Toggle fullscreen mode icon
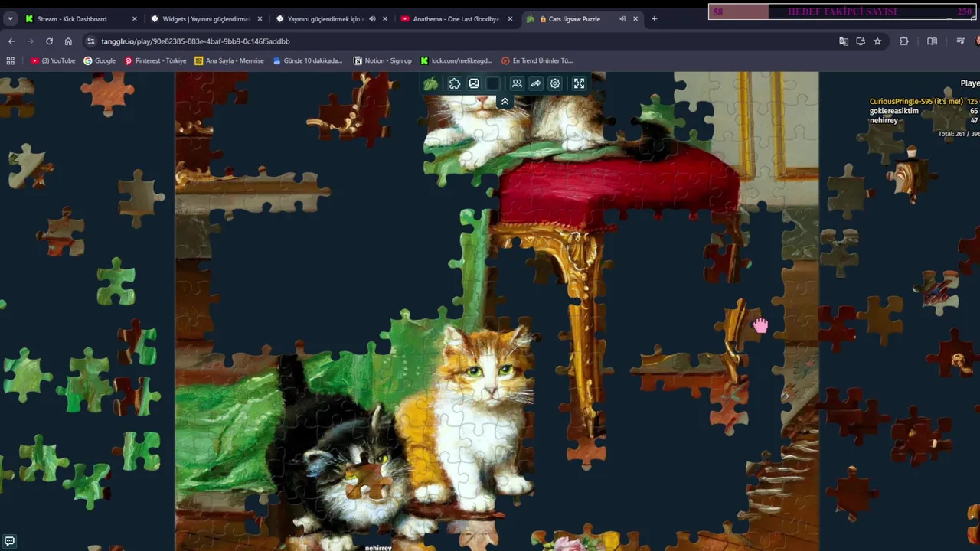The image size is (980, 551). coord(579,83)
